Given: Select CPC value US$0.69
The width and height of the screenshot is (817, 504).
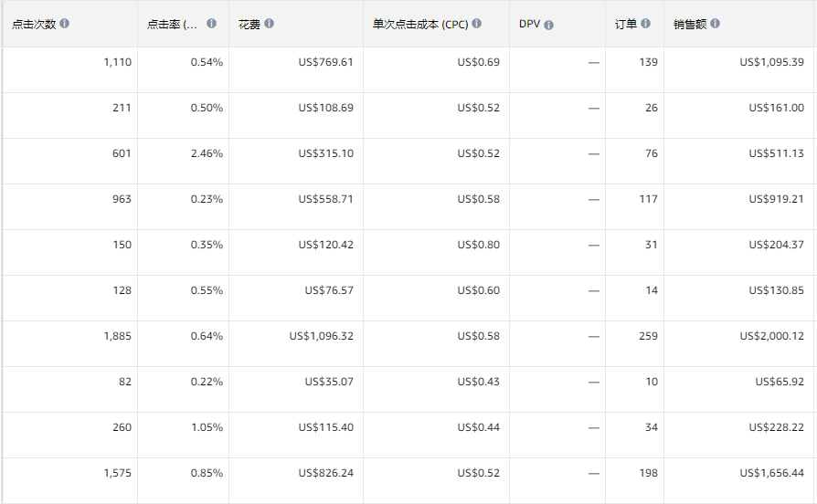Looking at the screenshot, I should tap(478, 62).
